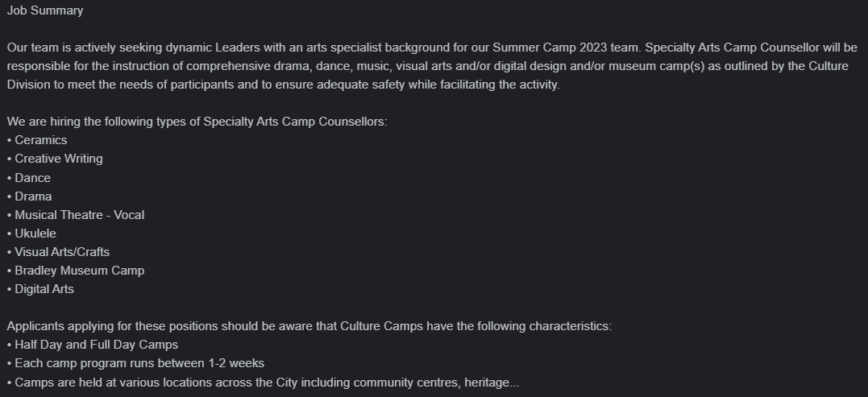Select Musical Theatre - Vocal item
Image resolution: width=868 pixels, height=397 pixels.
pyautogui.click(x=75, y=214)
